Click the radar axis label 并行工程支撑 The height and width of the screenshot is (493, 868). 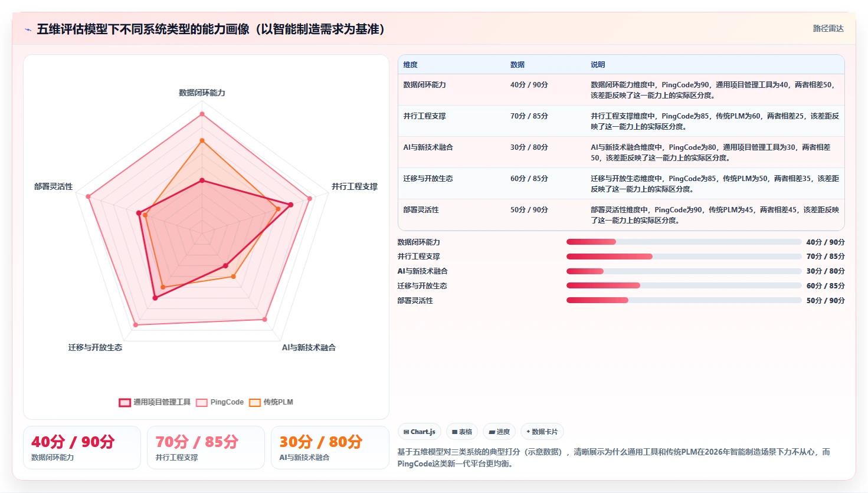point(354,186)
